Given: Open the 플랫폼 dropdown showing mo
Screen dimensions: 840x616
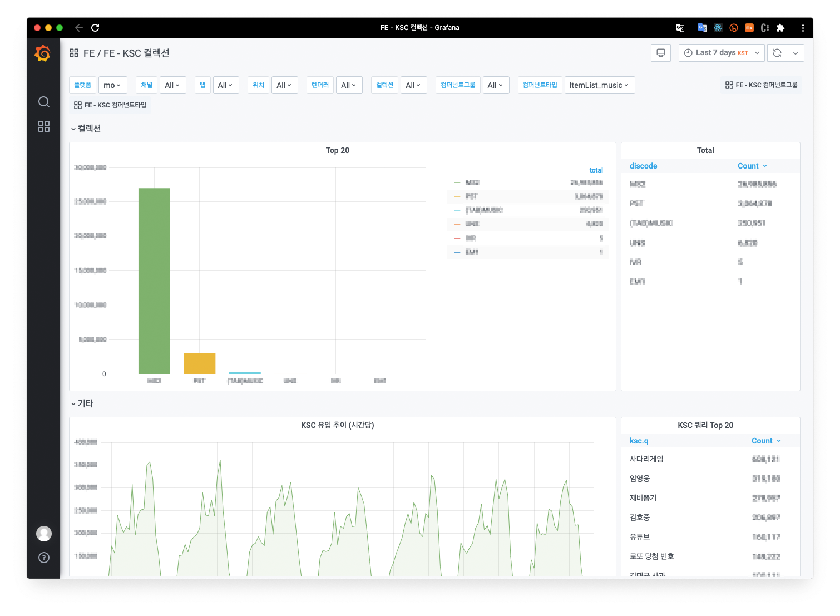Looking at the screenshot, I should (x=113, y=85).
